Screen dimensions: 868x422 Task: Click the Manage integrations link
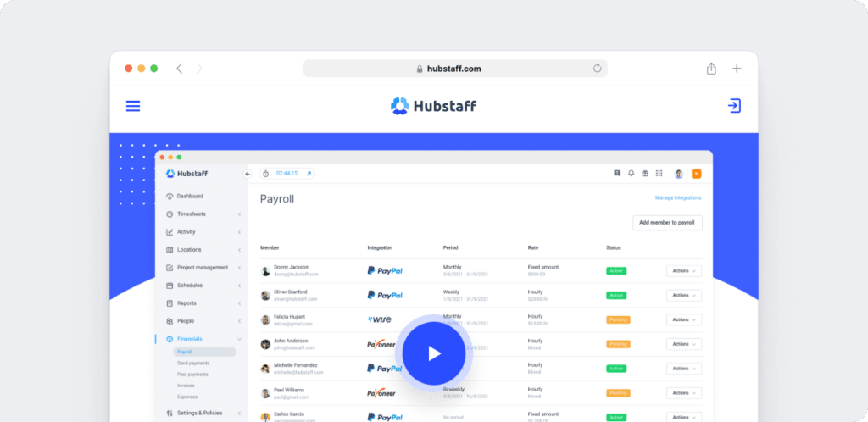coord(678,197)
